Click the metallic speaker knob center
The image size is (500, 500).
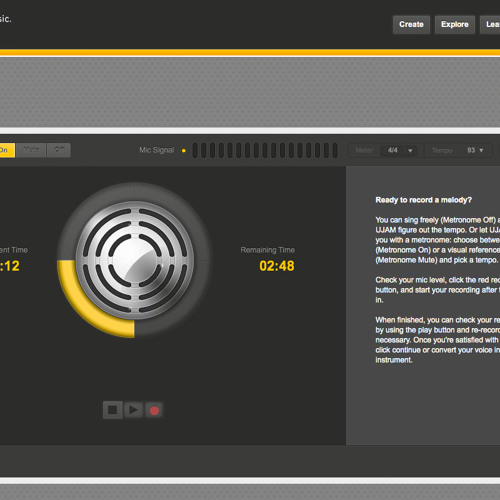[x=135, y=260]
